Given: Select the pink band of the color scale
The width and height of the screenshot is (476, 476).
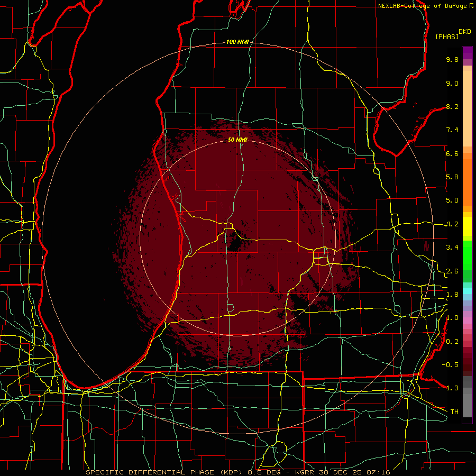Looking at the screenshot, I should (x=467, y=321).
